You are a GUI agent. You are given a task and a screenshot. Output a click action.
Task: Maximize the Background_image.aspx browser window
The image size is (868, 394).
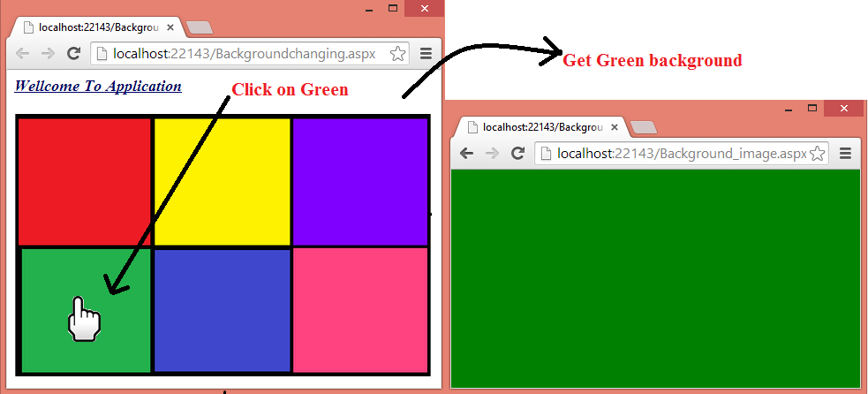coord(812,108)
